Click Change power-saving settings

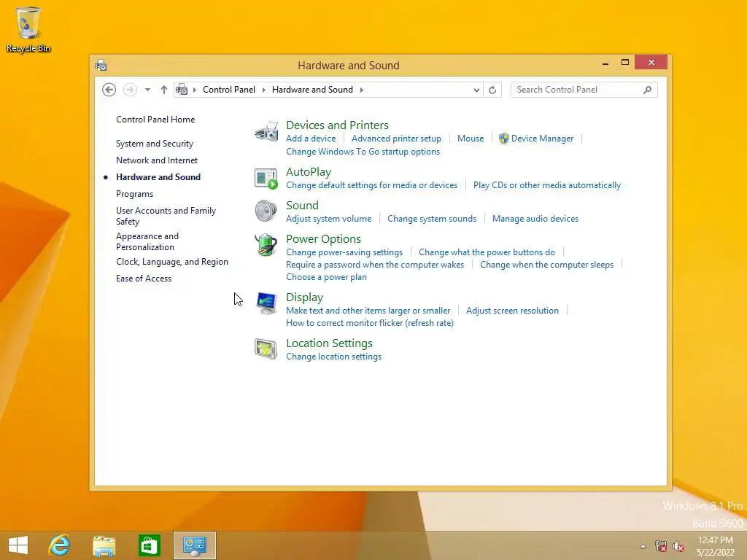pos(344,252)
